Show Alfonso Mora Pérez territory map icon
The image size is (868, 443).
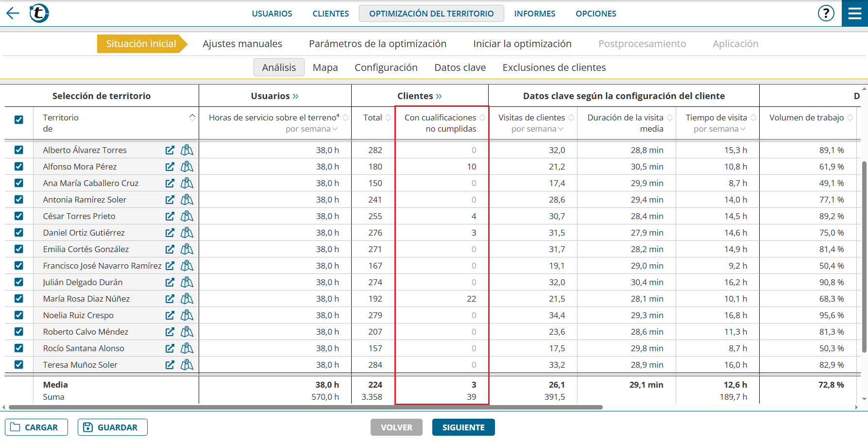187,167
